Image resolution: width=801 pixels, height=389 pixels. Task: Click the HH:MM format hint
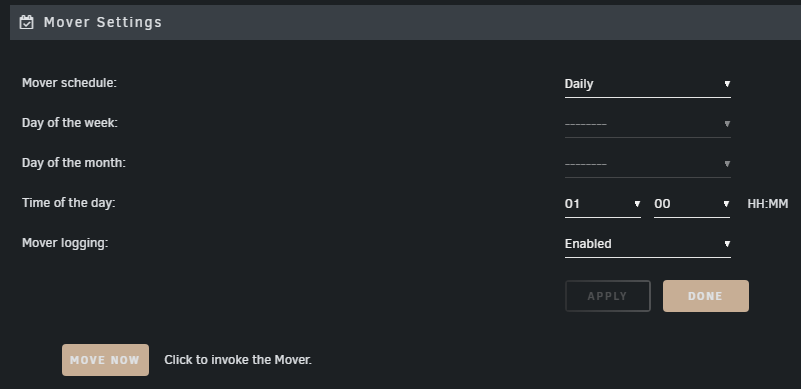pos(767,204)
